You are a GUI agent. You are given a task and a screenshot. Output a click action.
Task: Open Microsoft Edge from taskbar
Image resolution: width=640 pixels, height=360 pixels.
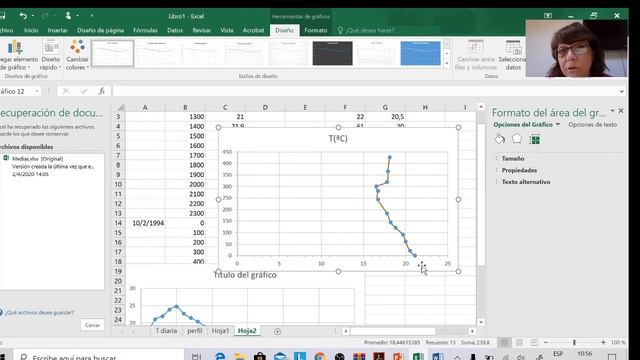click(x=220, y=356)
